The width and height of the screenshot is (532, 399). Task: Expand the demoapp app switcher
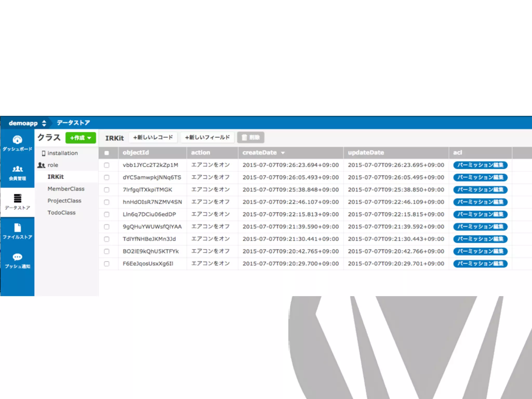click(x=44, y=123)
